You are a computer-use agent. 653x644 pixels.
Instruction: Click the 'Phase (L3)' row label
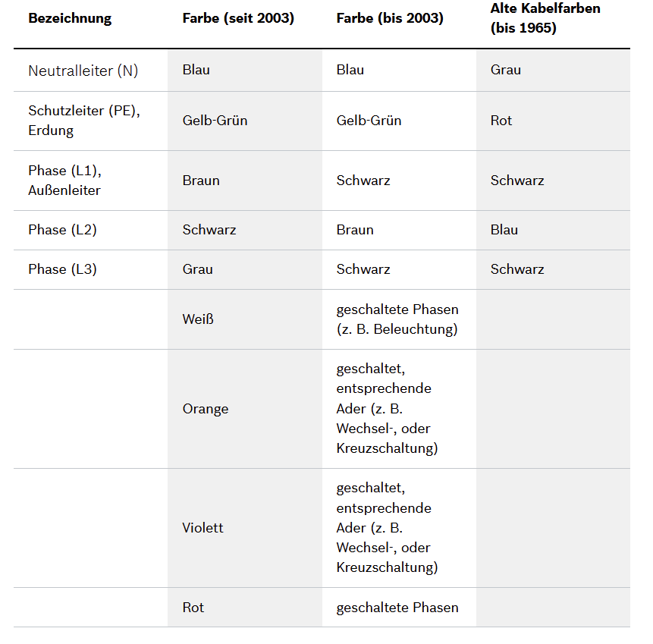coord(63,269)
